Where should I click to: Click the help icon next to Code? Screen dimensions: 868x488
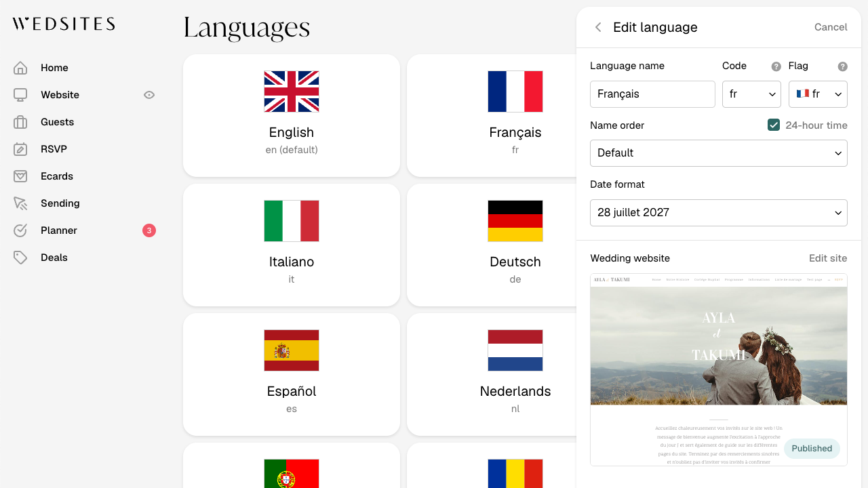click(776, 66)
